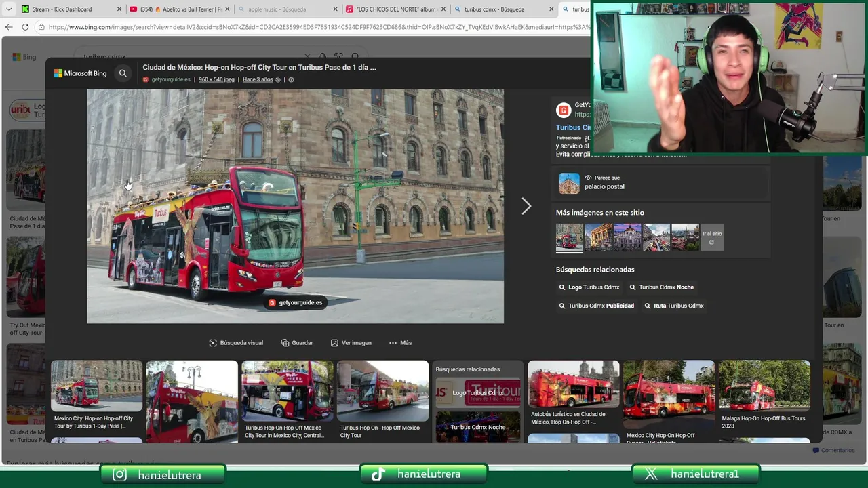Screen dimensions: 868x488
Task: Click Búsqueda visual button
Action: coord(236,343)
